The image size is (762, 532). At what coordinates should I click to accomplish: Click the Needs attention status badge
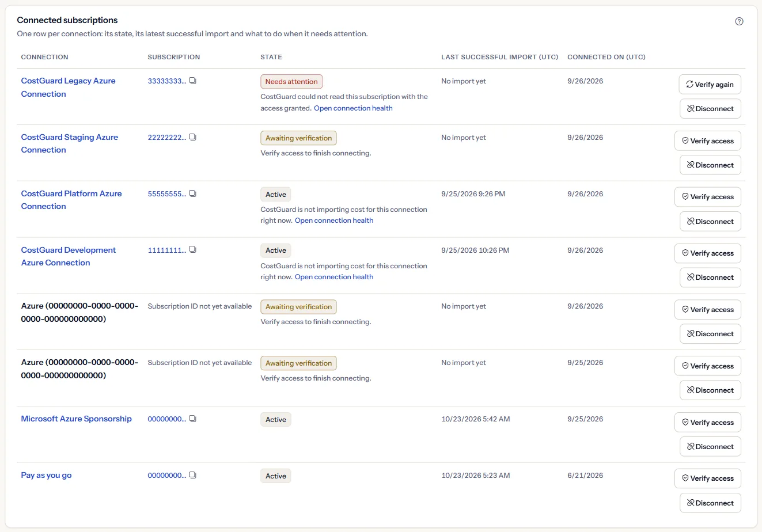[x=291, y=82]
